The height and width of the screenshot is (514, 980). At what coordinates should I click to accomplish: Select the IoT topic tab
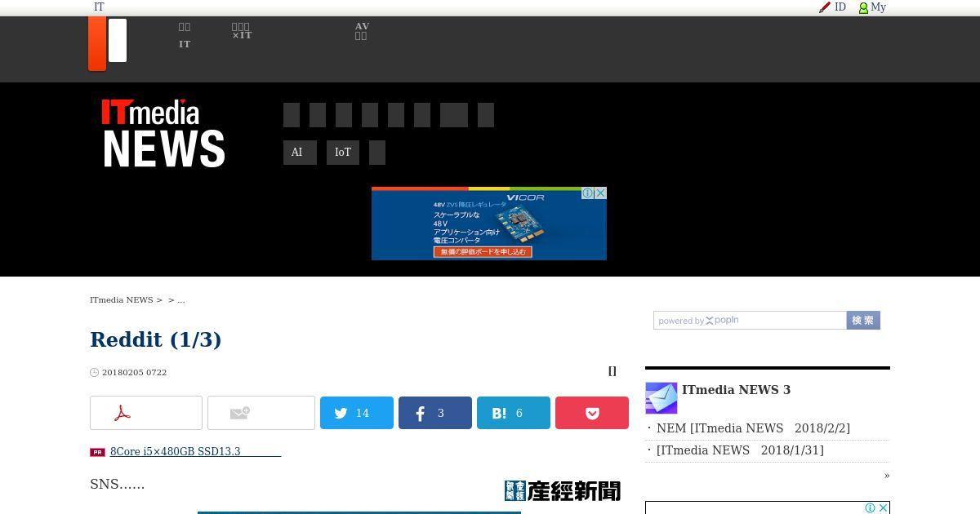coord(343,153)
